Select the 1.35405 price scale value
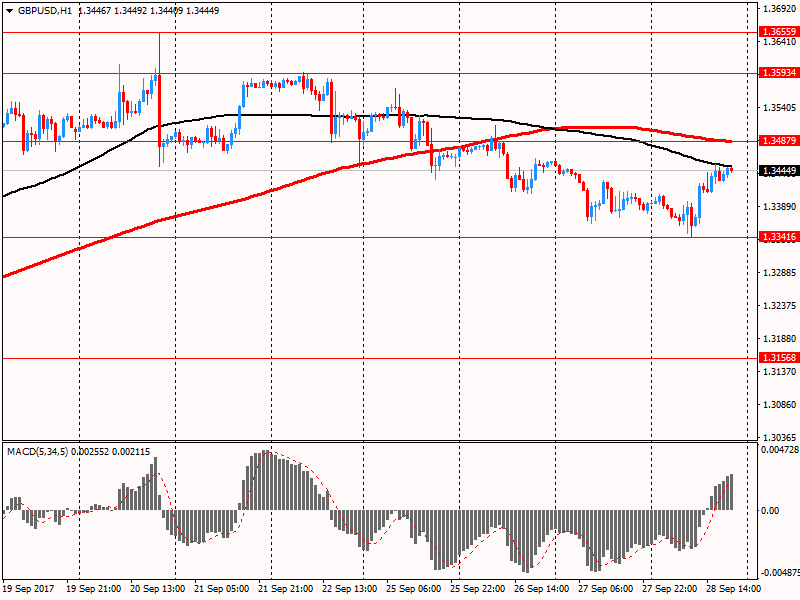This screenshot has height=600, width=800. 780,108
